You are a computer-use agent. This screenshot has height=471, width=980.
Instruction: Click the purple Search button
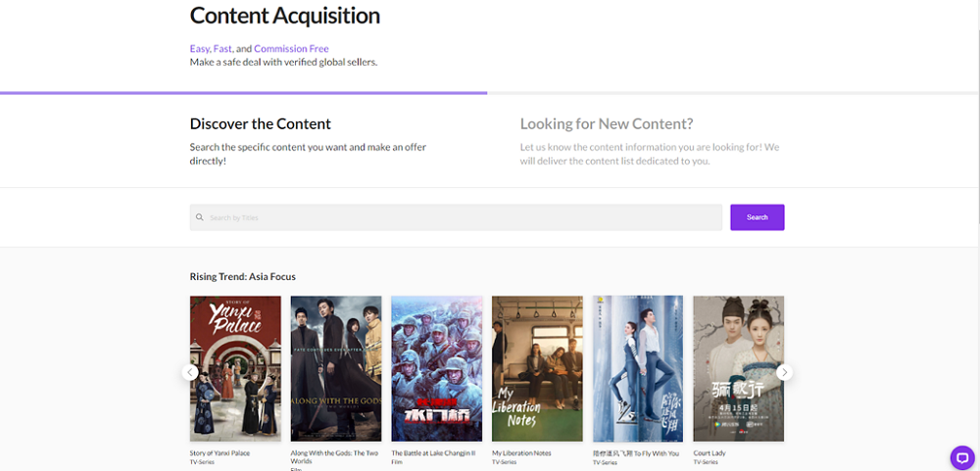[757, 217]
